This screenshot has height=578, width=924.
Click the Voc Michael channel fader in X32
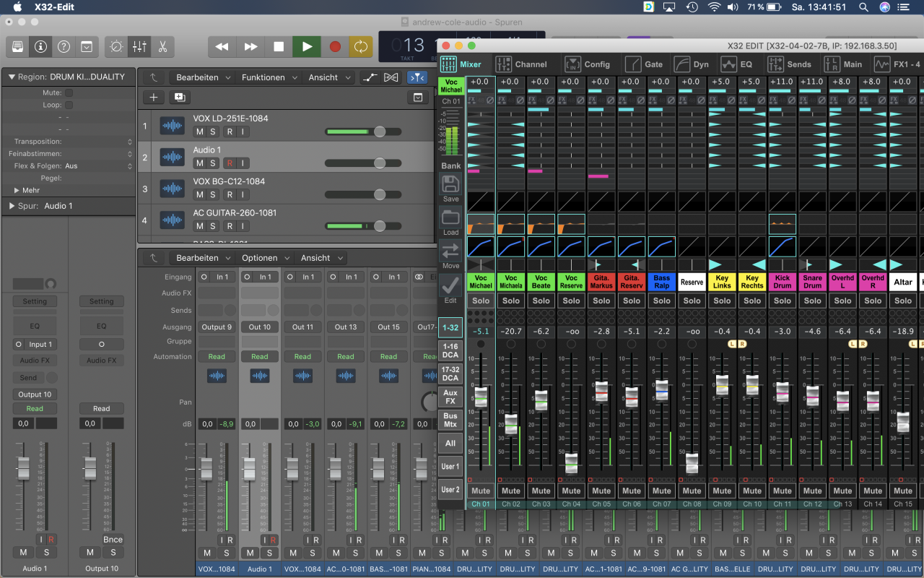pos(481,397)
